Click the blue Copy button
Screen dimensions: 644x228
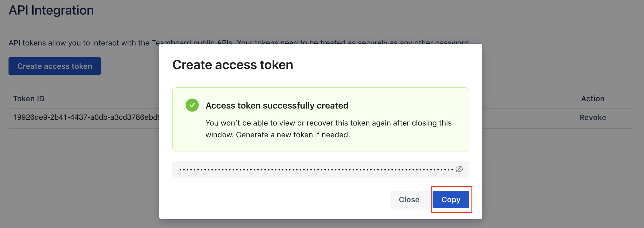451,199
